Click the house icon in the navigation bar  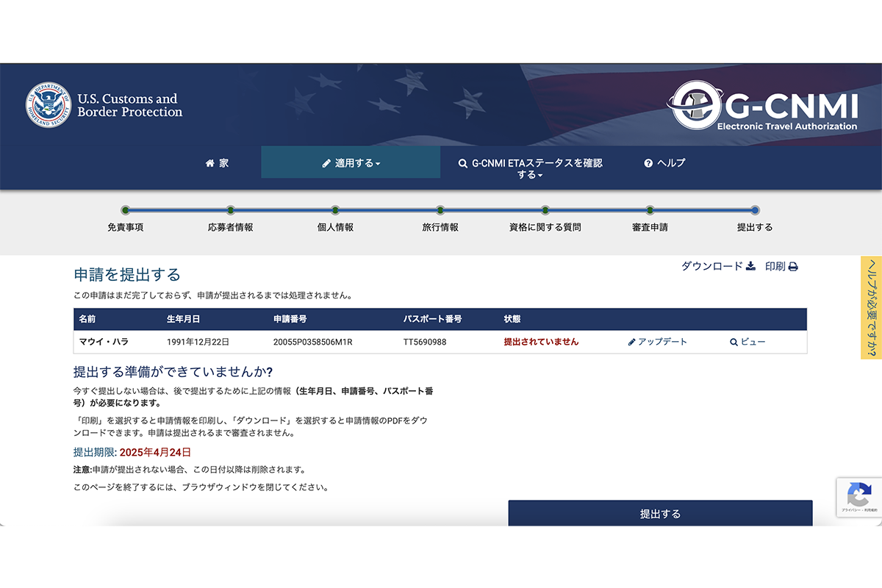[209, 163]
